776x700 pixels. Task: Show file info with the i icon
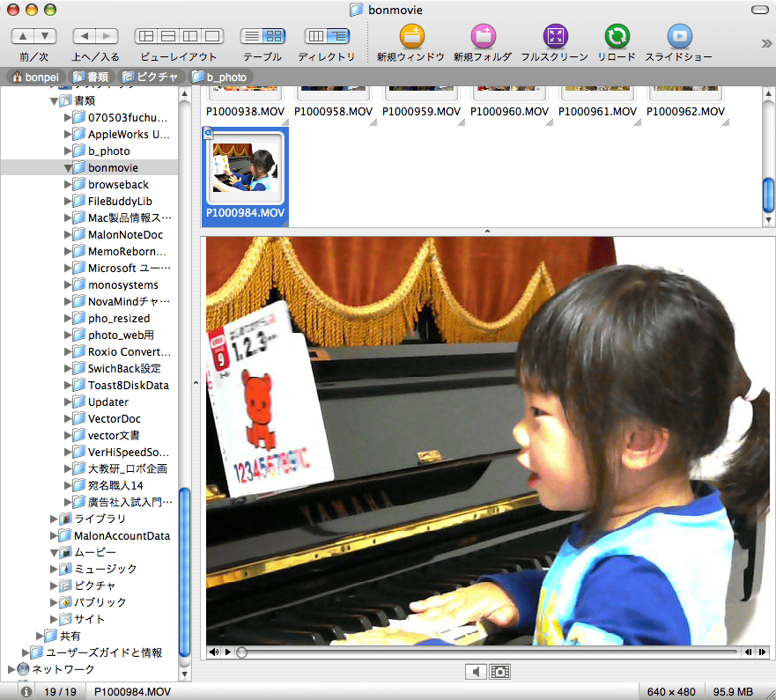(26, 691)
